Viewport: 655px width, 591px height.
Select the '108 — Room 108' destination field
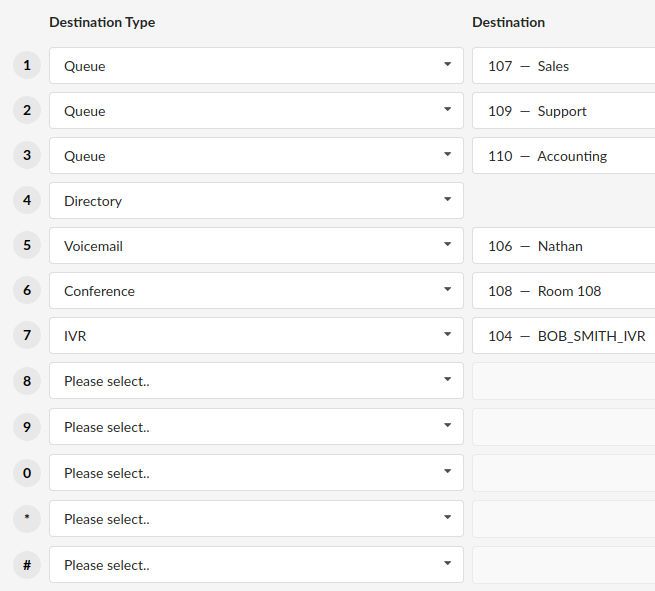[564, 291]
